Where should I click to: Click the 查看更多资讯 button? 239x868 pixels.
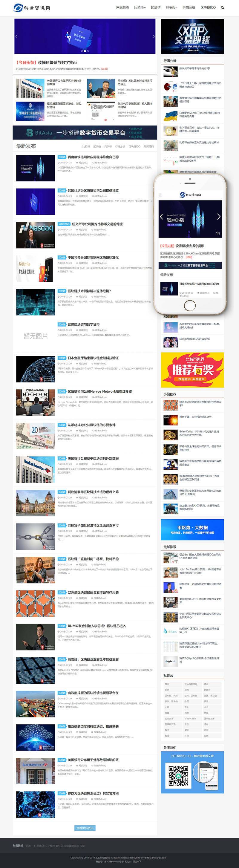(x=85, y=828)
